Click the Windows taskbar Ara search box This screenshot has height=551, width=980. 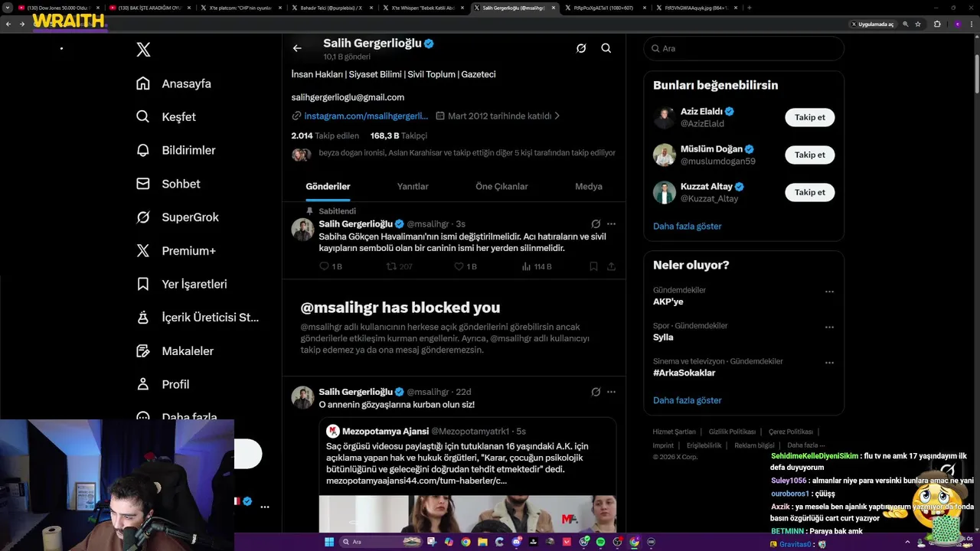click(x=381, y=542)
